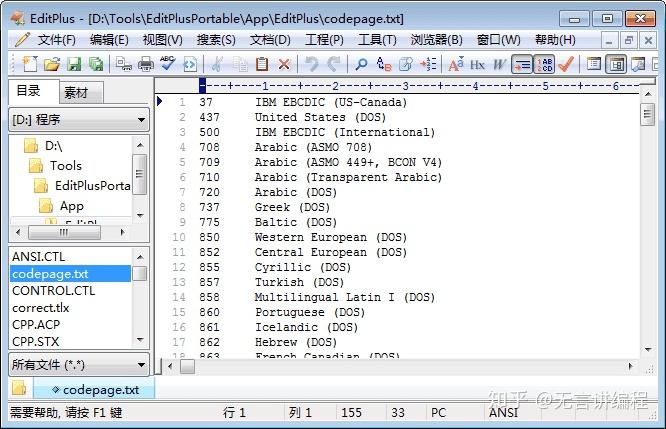Open the 工程(P) menu

[324, 40]
